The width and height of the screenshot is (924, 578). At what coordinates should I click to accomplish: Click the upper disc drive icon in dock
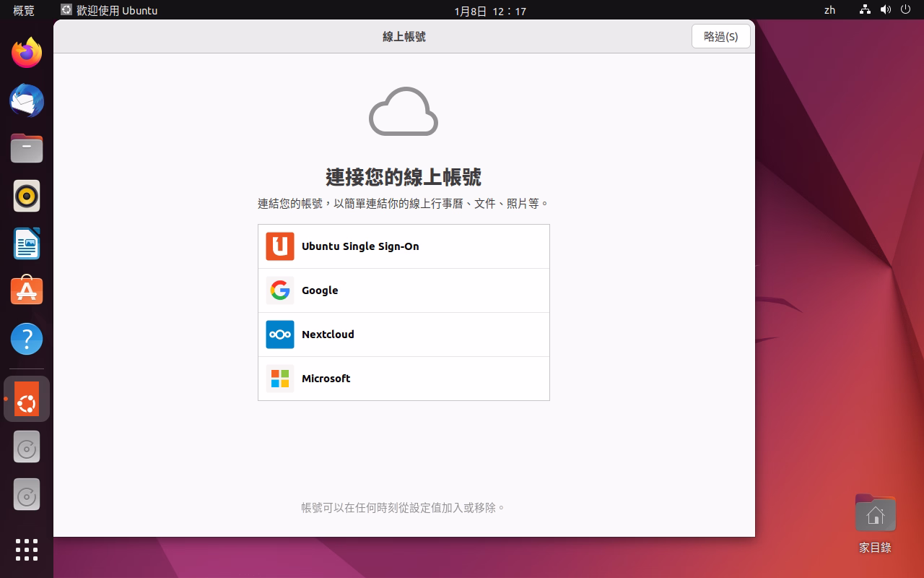[27, 448]
